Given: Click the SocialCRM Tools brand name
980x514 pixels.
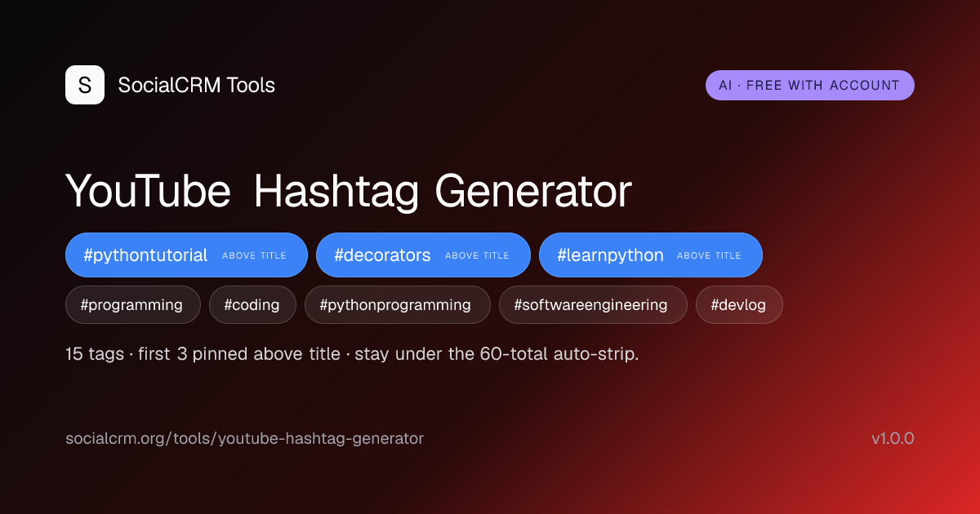Looking at the screenshot, I should pyautogui.click(x=197, y=85).
